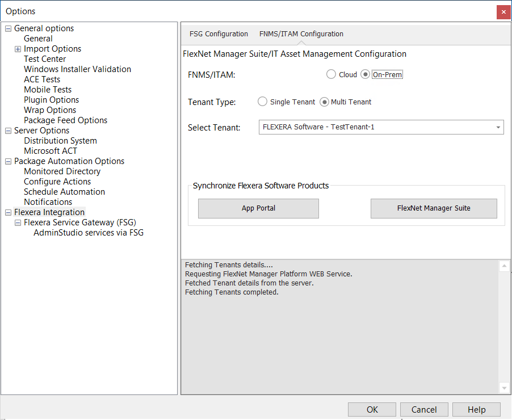This screenshot has width=512, height=420.
Task: Open Help for this dialog
Action: [x=476, y=410]
